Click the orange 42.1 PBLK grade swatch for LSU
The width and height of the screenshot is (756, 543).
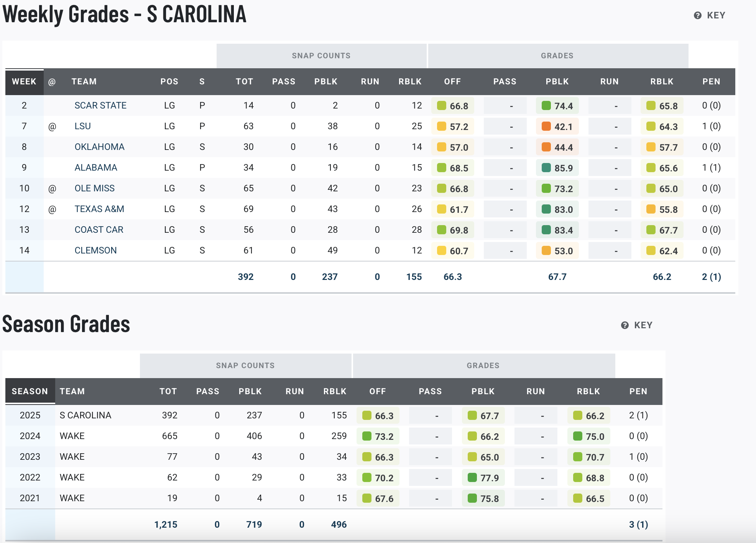pyautogui.click(x=546, y=127)
